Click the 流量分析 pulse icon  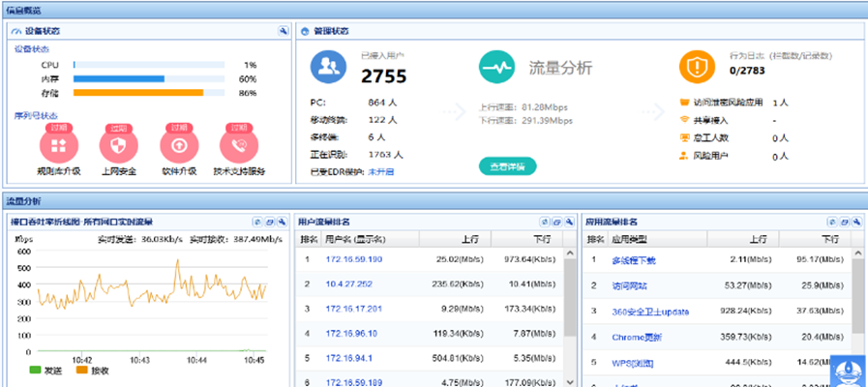498,67
